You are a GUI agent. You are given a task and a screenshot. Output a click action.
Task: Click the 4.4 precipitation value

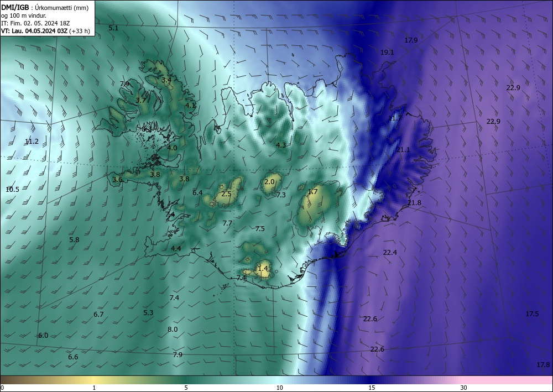[x=176, y=249]
